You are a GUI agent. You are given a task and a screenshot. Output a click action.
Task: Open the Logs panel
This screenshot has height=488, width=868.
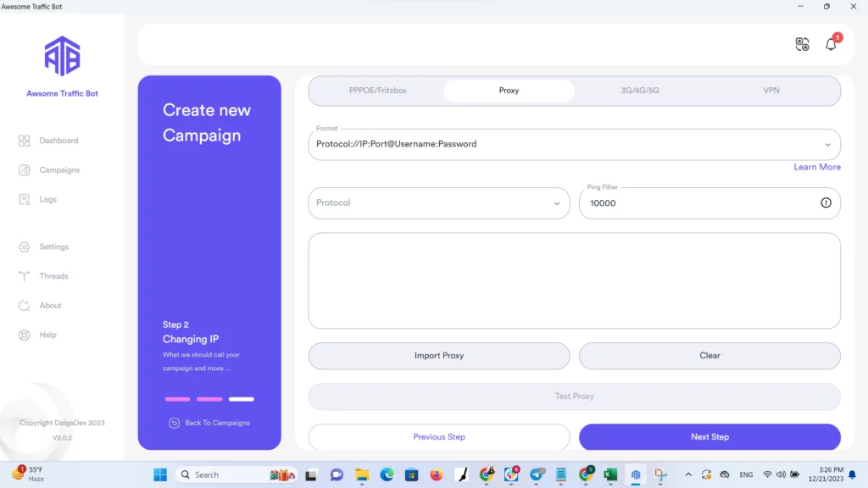tap(42, 199)
